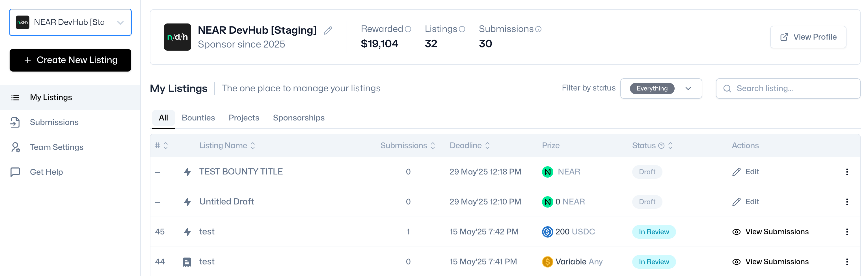Click the external link icon in View Profile

click(x=784, y=37)
